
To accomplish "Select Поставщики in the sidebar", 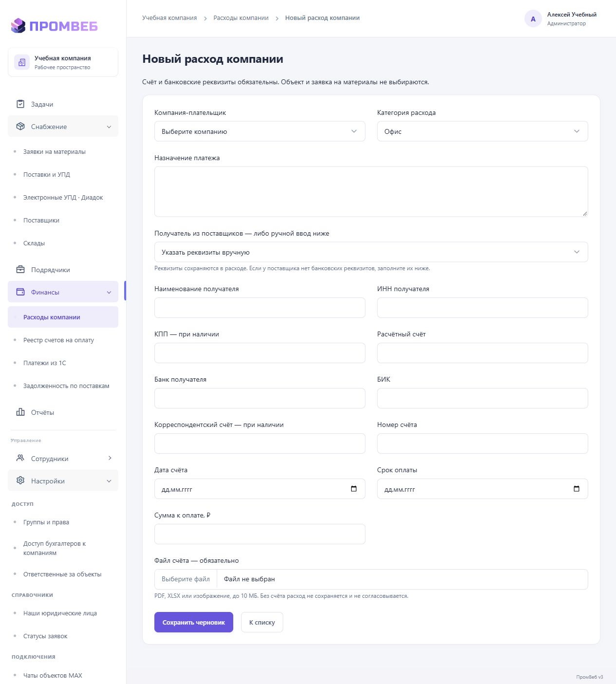I will click(x=41, y=221).
